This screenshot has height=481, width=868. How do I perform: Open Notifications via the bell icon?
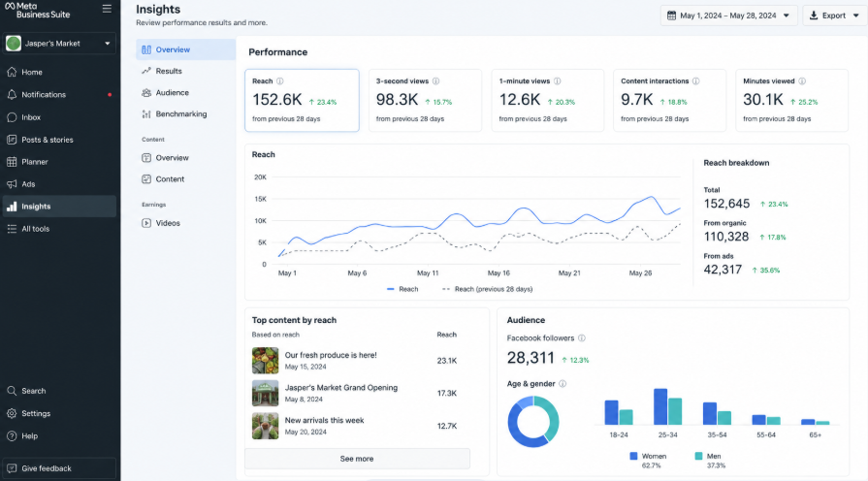[x=12, y=95]
